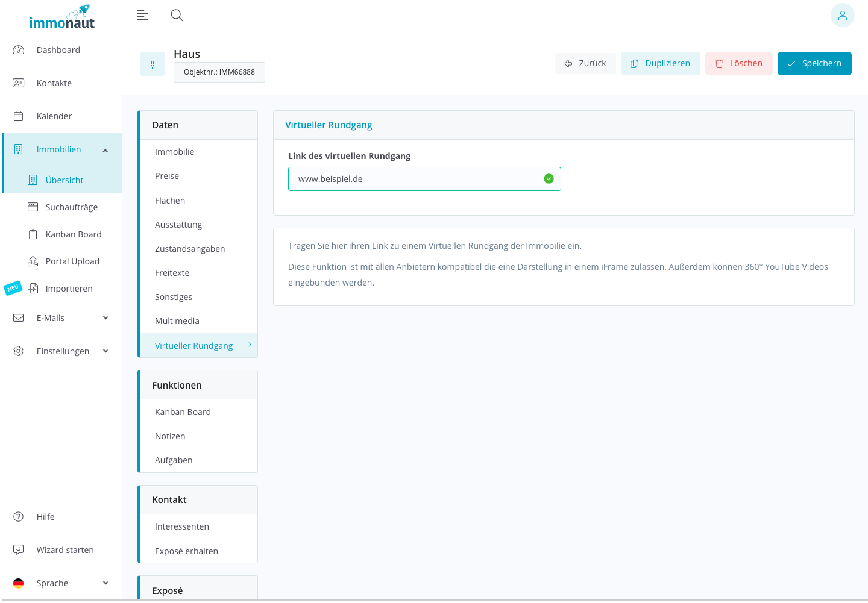
Task: Focus the virtual tour link input field
Action: pos(416,179)
